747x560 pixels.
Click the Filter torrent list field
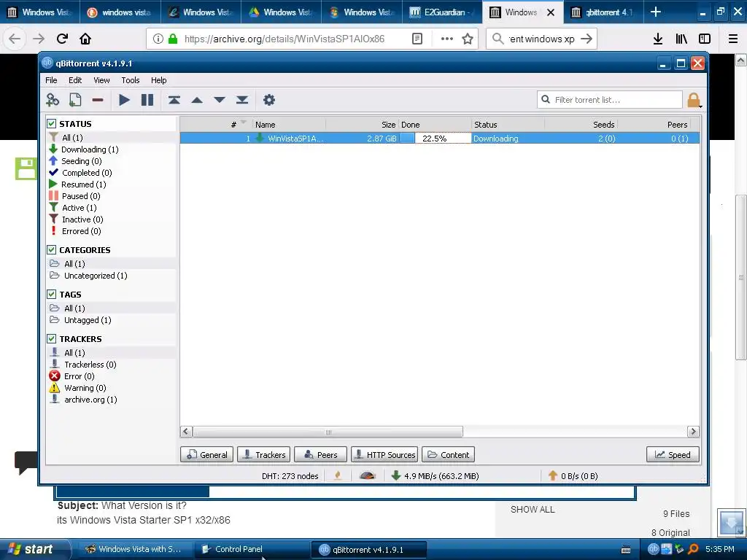tap(610, 100)
